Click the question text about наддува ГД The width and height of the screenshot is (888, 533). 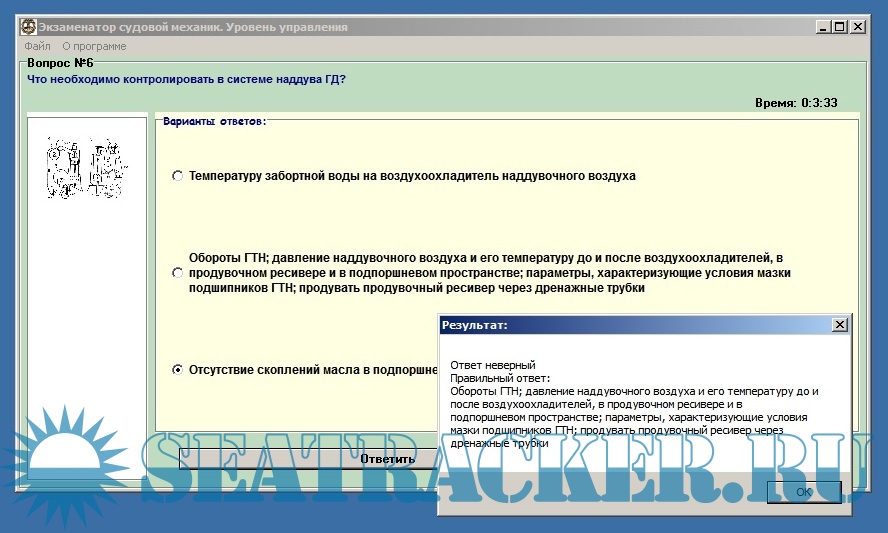click(187, 79)
